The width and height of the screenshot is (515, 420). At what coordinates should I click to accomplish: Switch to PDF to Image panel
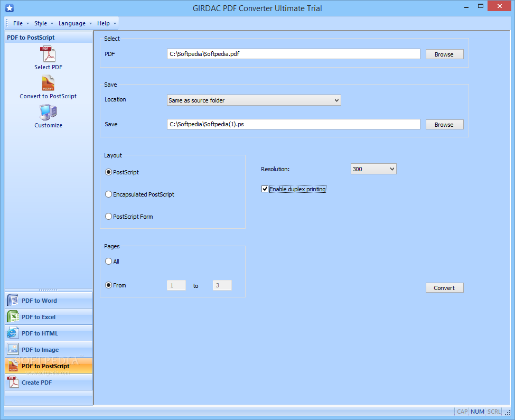coord(49,349)
